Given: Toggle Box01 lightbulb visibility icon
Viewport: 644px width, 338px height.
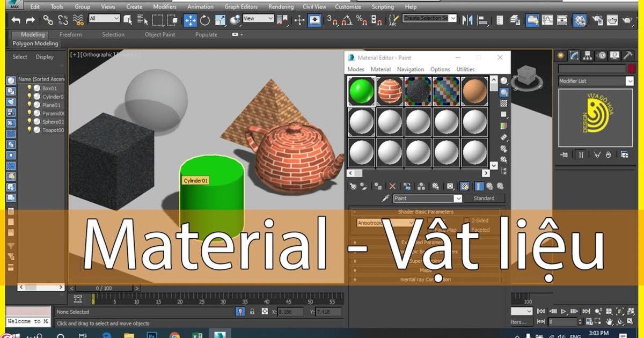Looking at the screenshot, I should [x=30, y=88].
